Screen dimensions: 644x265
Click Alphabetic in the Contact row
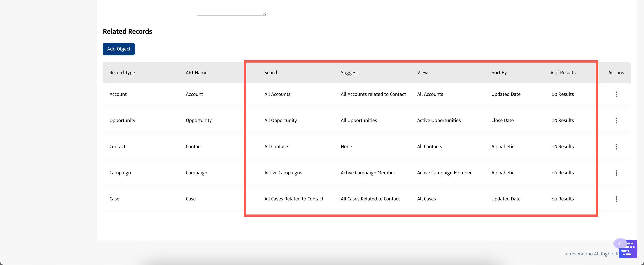point(503,147)
